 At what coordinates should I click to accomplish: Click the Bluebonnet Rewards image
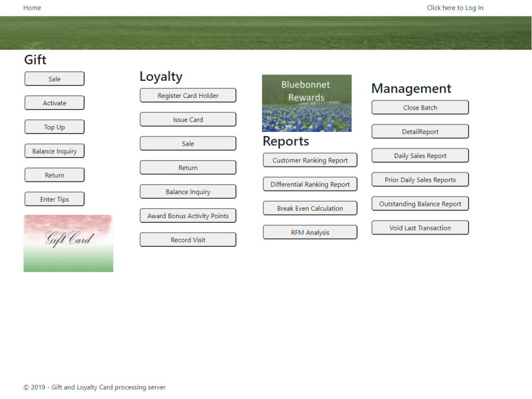coord(307,103)
